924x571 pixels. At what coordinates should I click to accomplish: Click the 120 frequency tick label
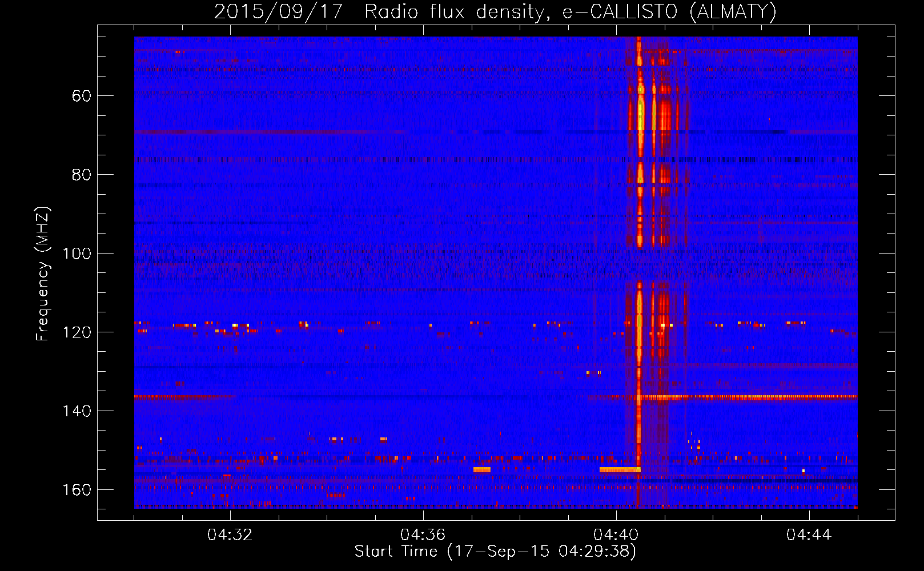click(77, 332)
